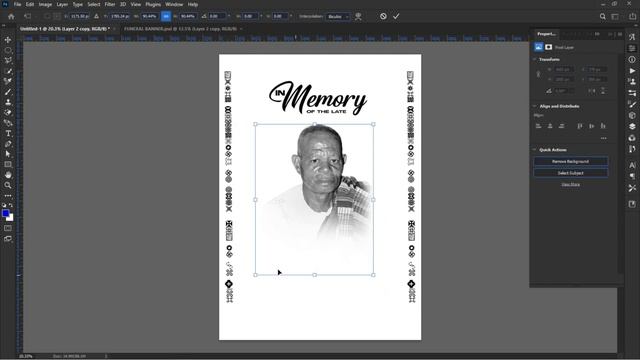Click the View More link
The width and height of the screenshot is (640, 360).
[571, 184]
